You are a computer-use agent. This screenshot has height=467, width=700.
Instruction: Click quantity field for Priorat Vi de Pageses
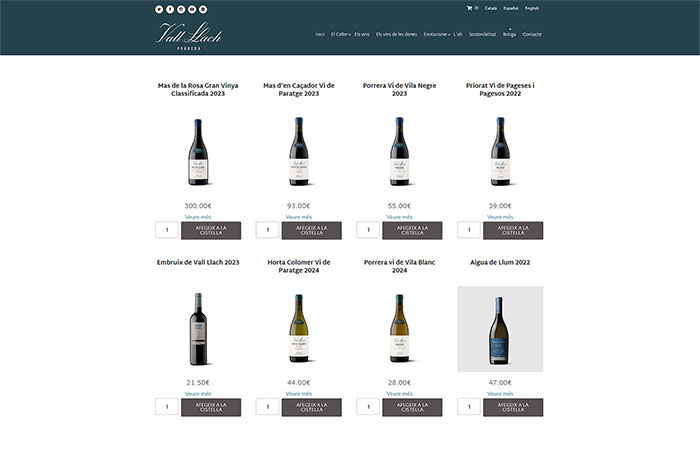pyautogui.click(x=469, y=230)
